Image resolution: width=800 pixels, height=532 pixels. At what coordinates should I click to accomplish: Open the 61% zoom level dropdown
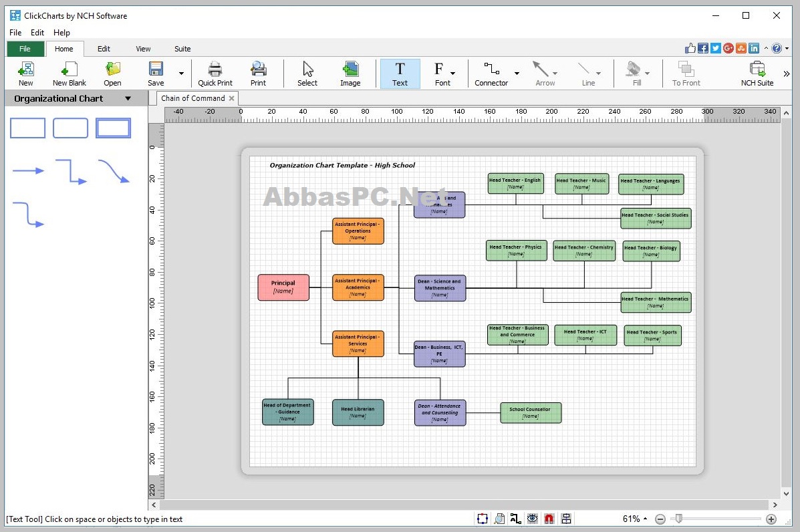point(635,519)
